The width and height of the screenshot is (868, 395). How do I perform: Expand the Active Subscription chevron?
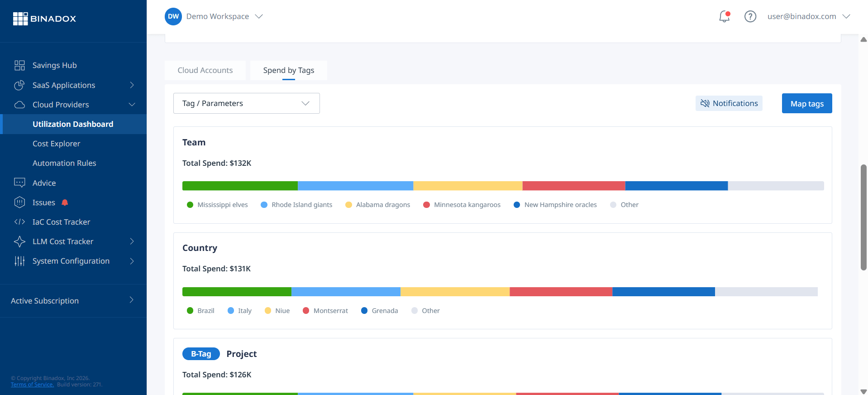132,300
